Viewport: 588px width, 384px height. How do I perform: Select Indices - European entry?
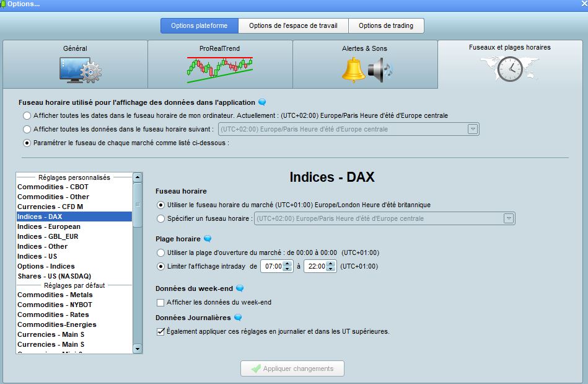[x=74, y=226]
